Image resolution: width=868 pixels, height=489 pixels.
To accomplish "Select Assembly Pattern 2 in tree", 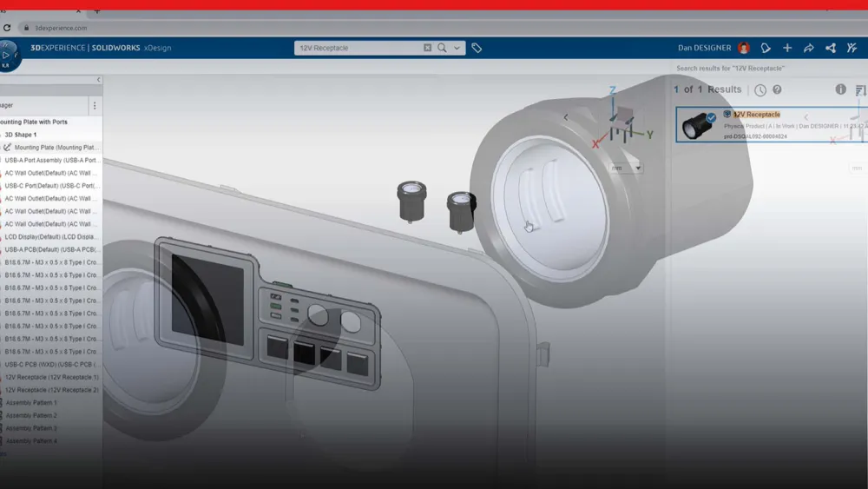I will click(31, 415).
